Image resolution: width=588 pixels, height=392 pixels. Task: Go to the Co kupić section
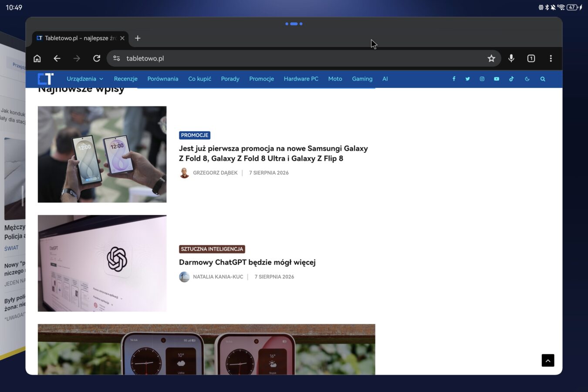click(x=199, y=79)
